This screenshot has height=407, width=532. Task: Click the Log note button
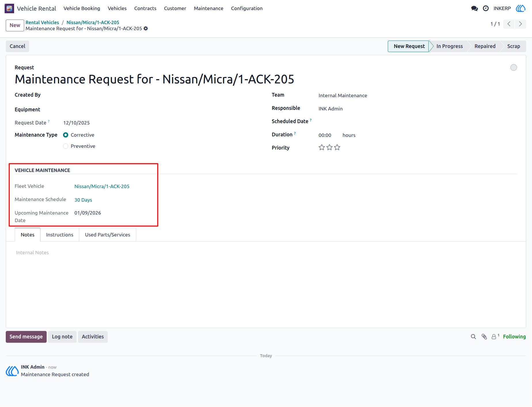point(62,337)
